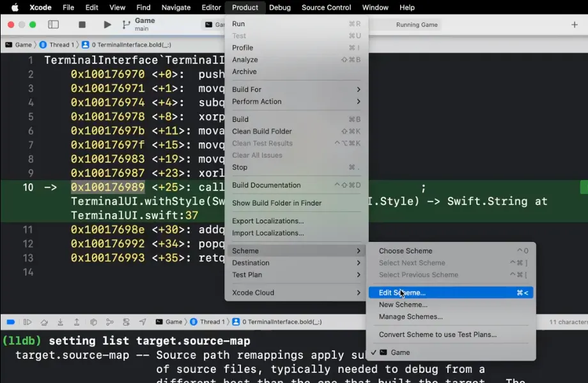
Task: Choose Import Localizations…
Action: click(x=297, y=233)
